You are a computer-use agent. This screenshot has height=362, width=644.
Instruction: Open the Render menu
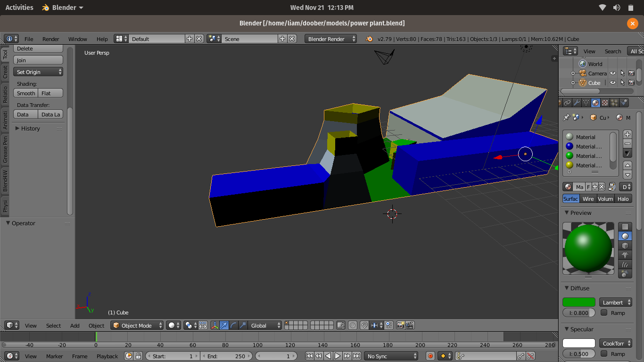point(50,39)
